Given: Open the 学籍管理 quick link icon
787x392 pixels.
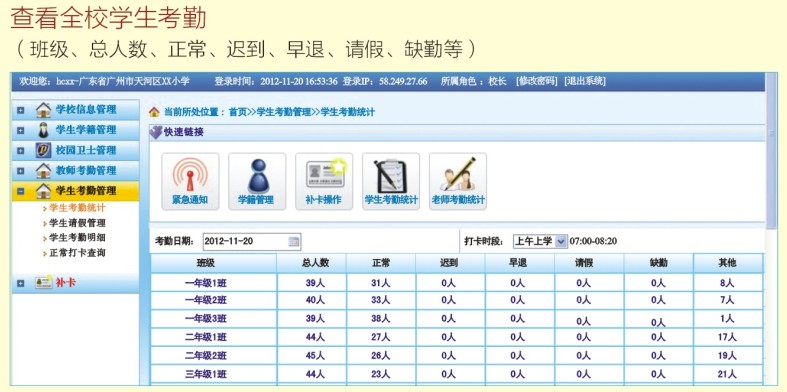Looking at the screenshot, I should coord(257,181).
